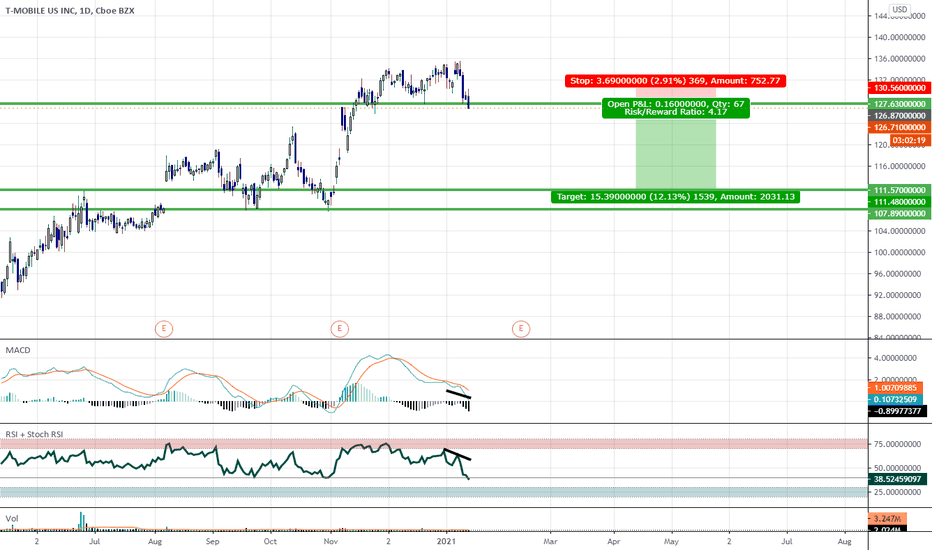Click the 126.87 gray price tag
932x550 pixels.
899,116
